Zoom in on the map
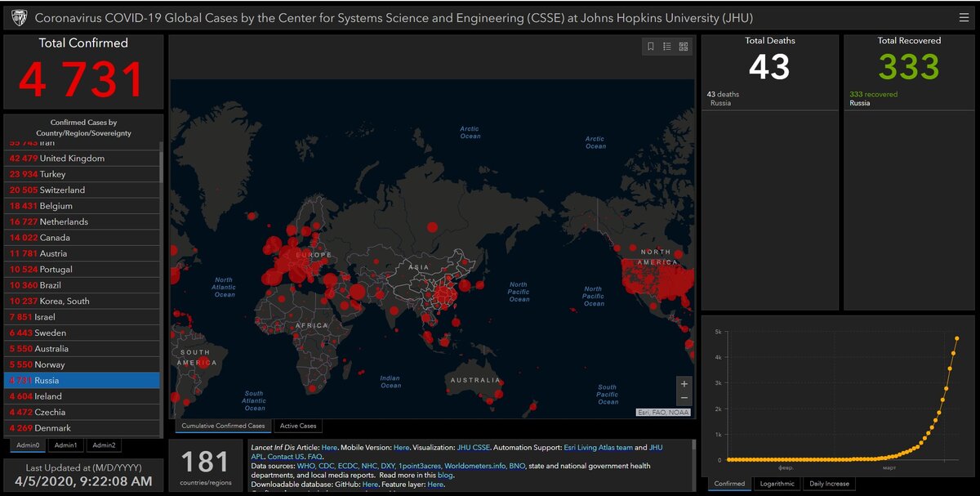 click(684, 383)
